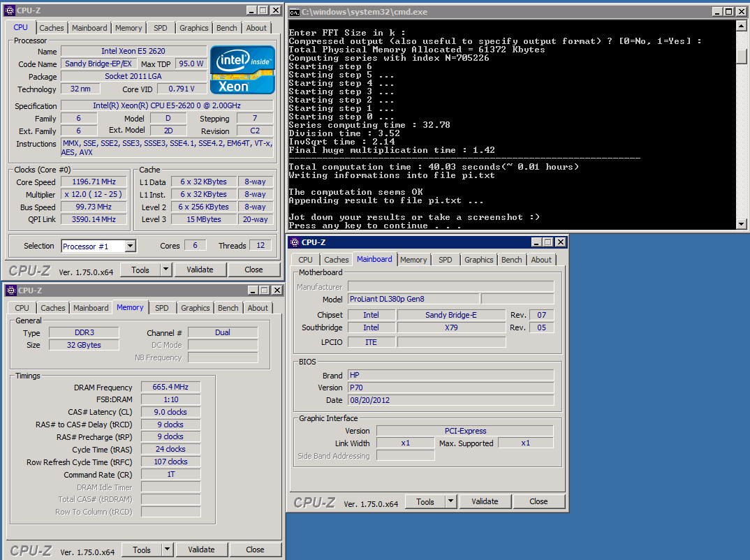Switch to Memory tab in CPU window
The height and width of the screenshot is (560, 750).
tap(128, 28)
